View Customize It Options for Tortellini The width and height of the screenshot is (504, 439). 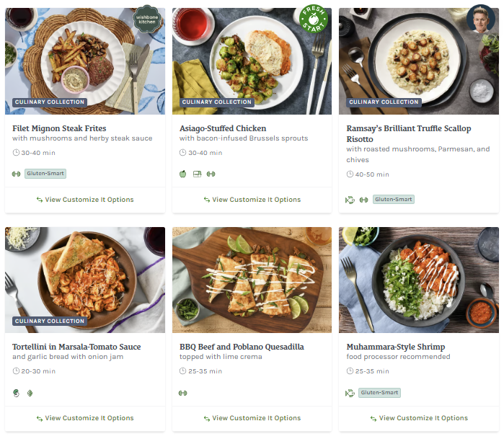point(85,418)
